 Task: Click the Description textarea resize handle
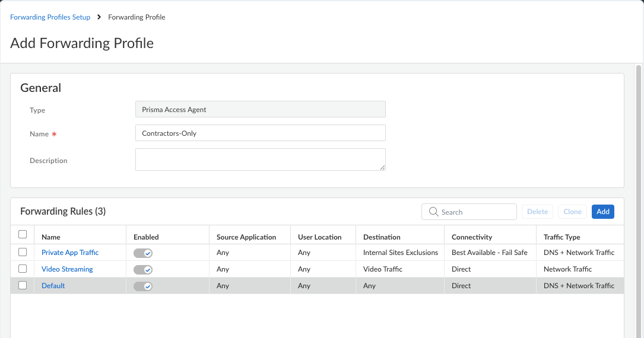(x=382, y=167)
